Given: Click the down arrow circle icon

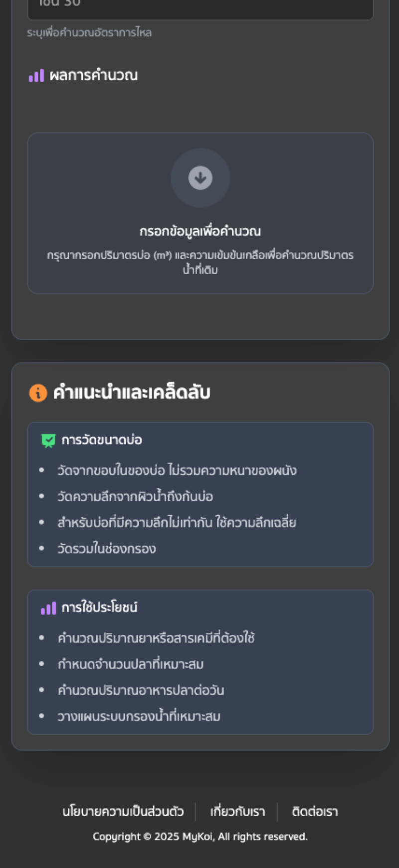Looking at the screenshot, I should pos(200,178).
